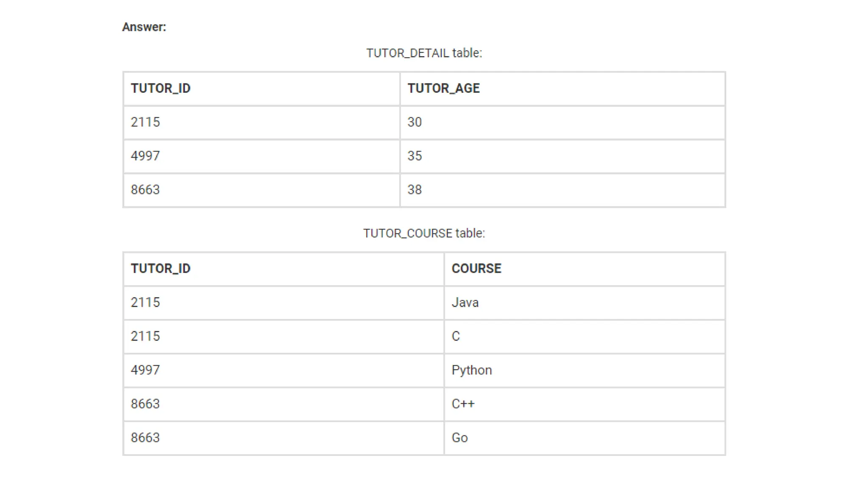868x488 pixels.
Task: Select the age cell showing 35
Action: (415, 156)
